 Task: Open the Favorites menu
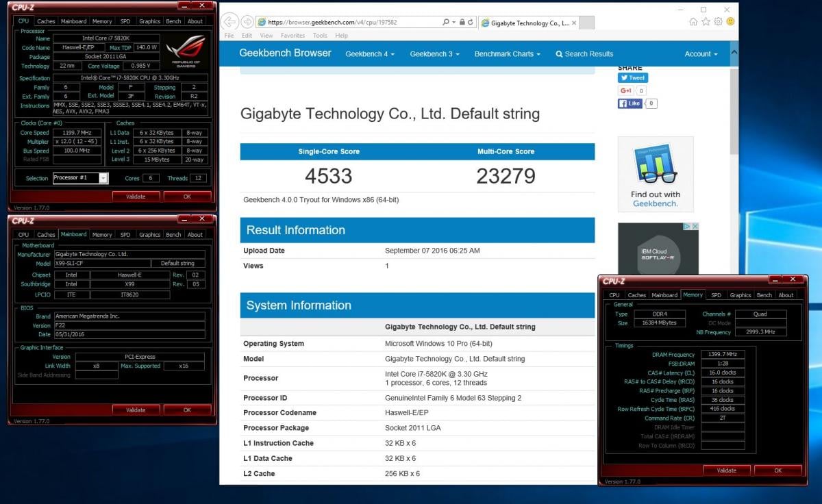click(x=292, y=36)
